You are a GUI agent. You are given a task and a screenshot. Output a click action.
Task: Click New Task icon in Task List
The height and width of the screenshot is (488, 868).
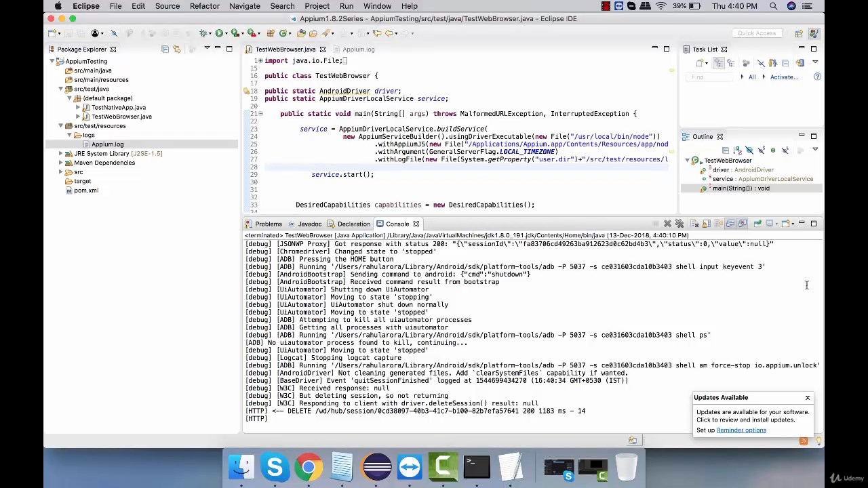pyautogui.click(x=700, y=63)
